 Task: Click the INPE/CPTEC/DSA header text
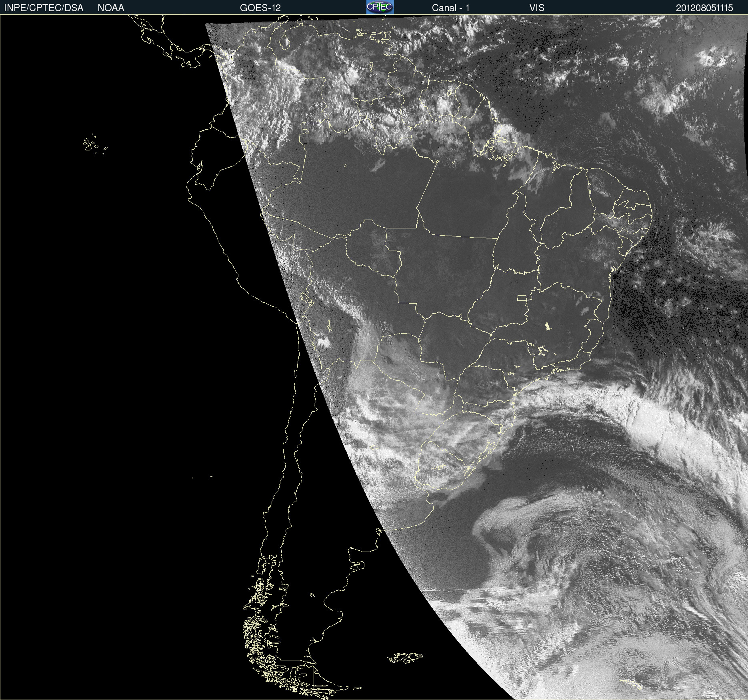44,8
